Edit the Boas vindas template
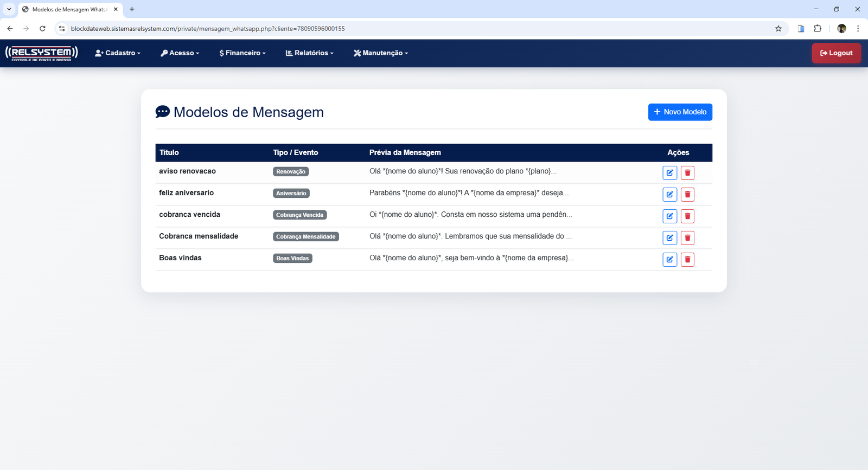 (x=669, y=260)
